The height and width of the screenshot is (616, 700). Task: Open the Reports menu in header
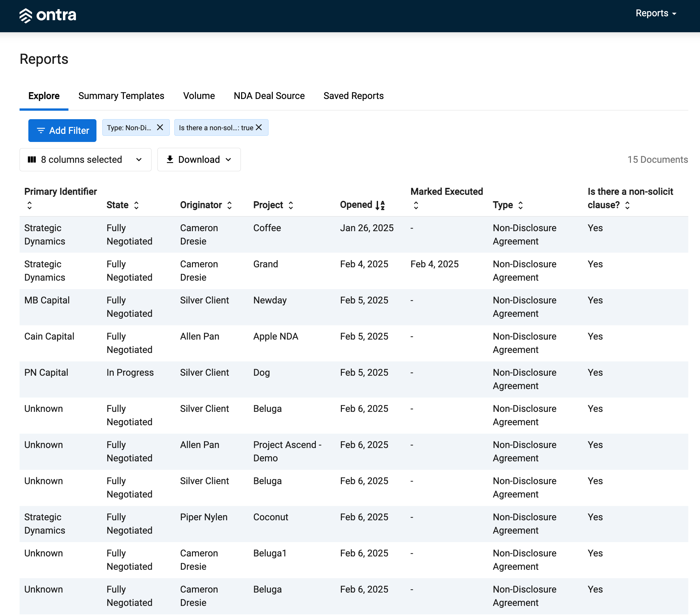tap(656, 13)
